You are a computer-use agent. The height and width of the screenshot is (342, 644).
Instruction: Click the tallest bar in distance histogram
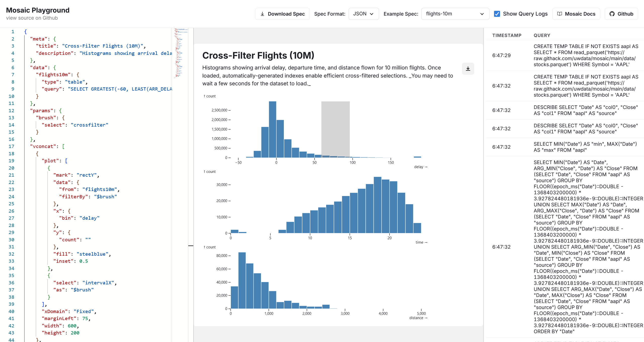tap(242, 280)
